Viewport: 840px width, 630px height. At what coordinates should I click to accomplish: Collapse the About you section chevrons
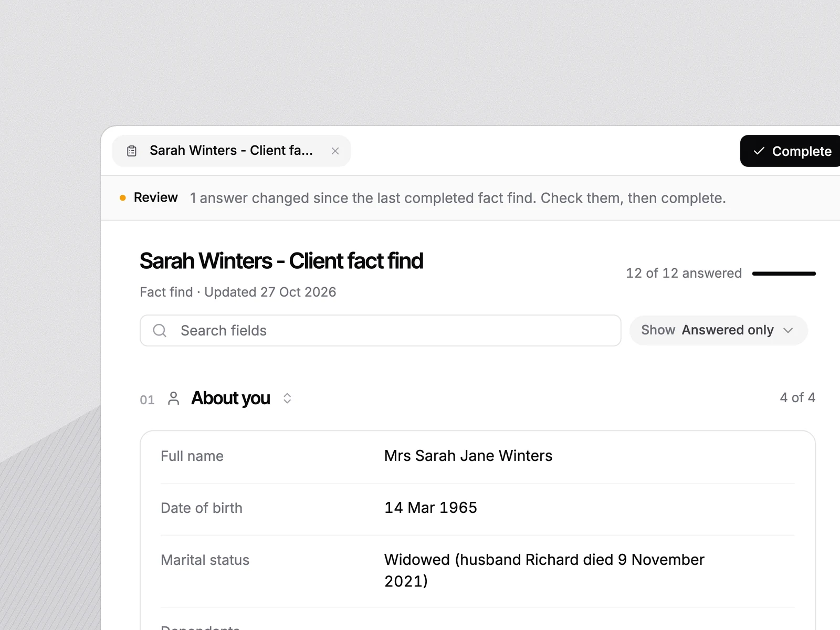(287, 398)
